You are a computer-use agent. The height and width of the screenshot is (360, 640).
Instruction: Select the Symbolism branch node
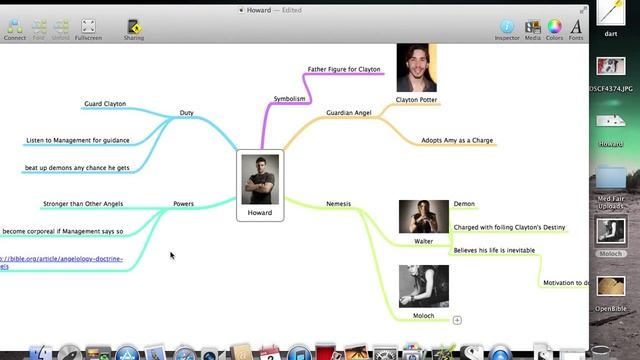tap(289, 99)
